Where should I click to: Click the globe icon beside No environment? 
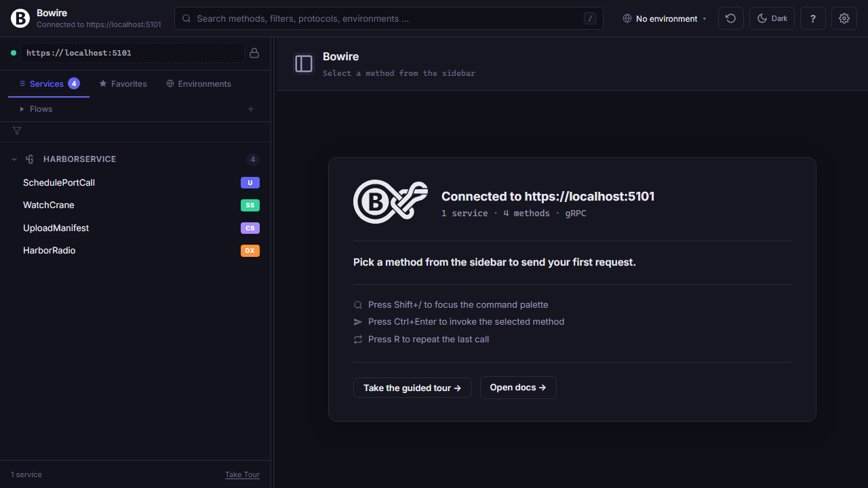pos(627,18)
